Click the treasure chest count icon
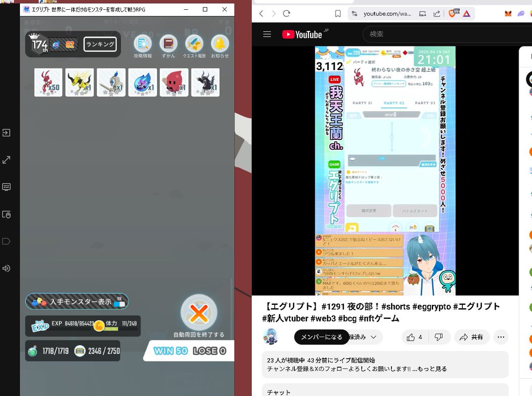This screenshot has width=532, height=396. tap(80, 351)
